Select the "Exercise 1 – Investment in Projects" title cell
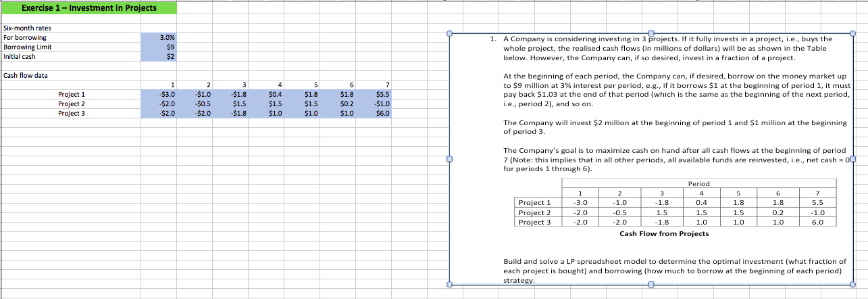868x299 pixels. 88,8
